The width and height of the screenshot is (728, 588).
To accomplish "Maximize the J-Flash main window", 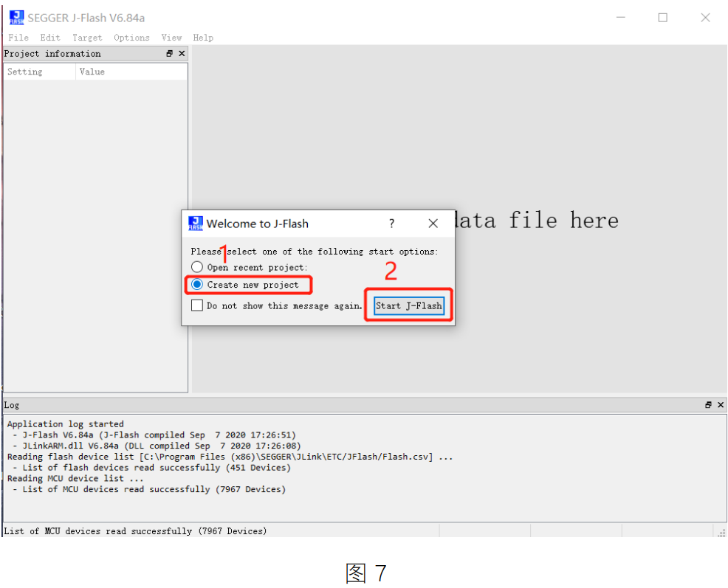I will point(663,18).
